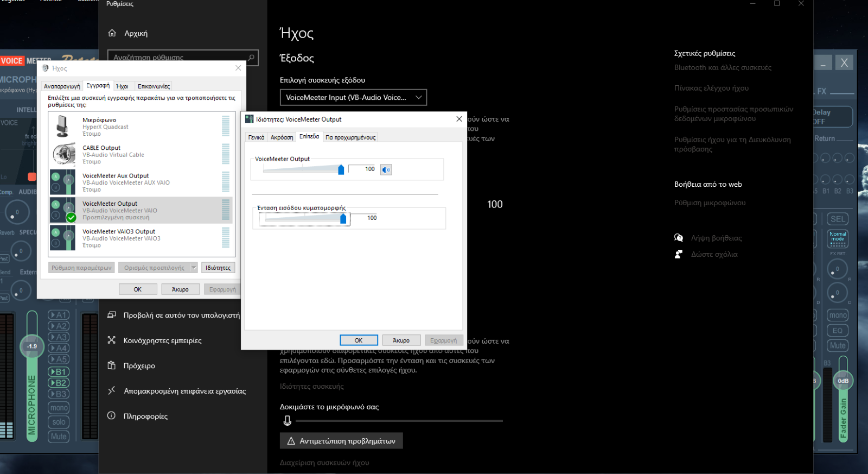The height and width of the screenshot is (474, 868).
Task: Open Bluetooth και άλλες συσκευές link
Action: coord(723,68)
